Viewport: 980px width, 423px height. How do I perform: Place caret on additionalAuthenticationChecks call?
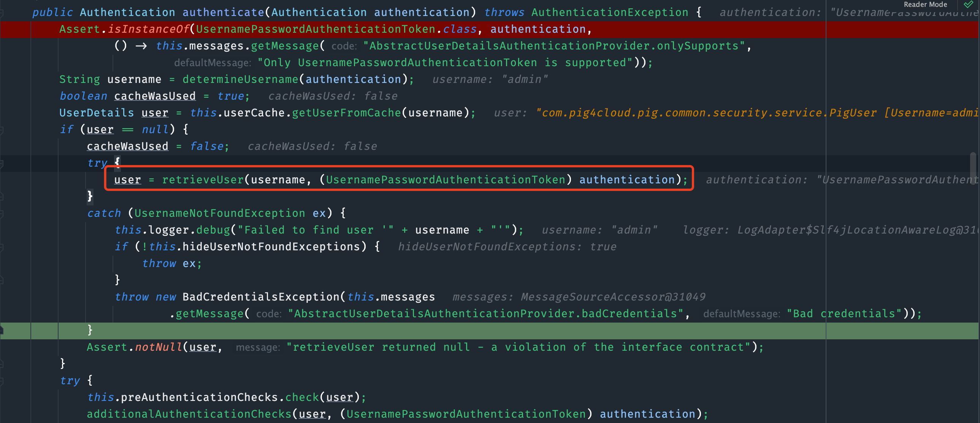pyautogui.click(x=189, y=414)
